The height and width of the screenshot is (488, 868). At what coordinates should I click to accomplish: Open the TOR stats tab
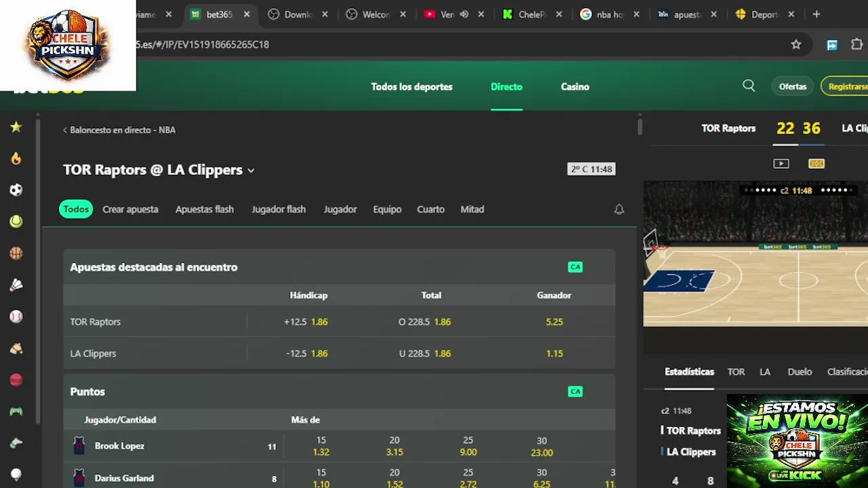[x=736, y=372]
